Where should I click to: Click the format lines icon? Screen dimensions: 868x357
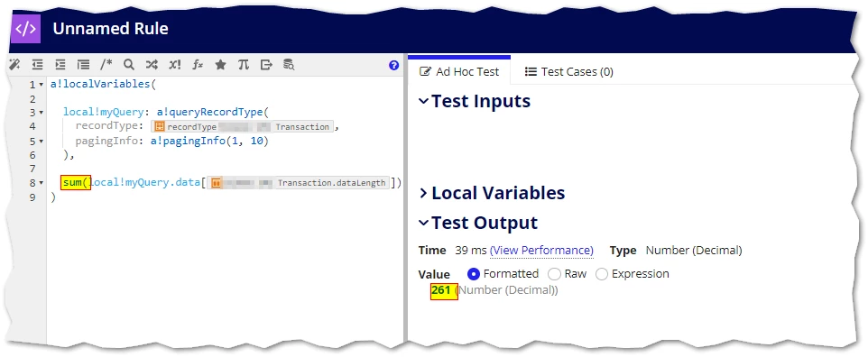[x=83, y=65]
